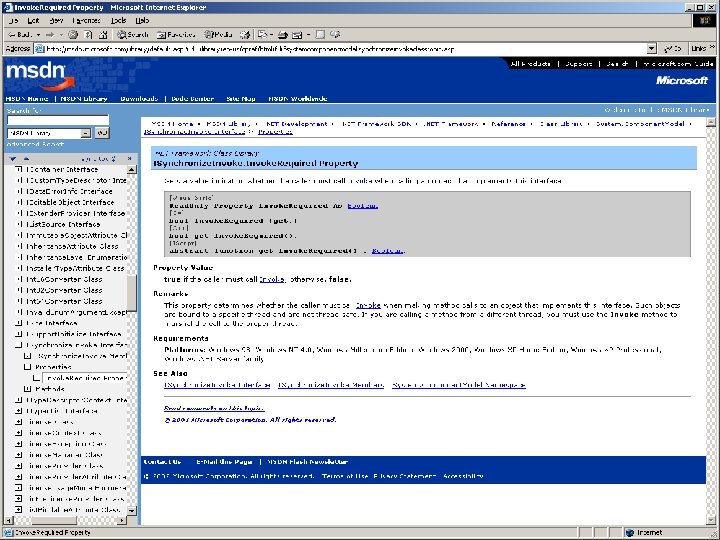Open the MSDN Library nav link

point(84,99)
